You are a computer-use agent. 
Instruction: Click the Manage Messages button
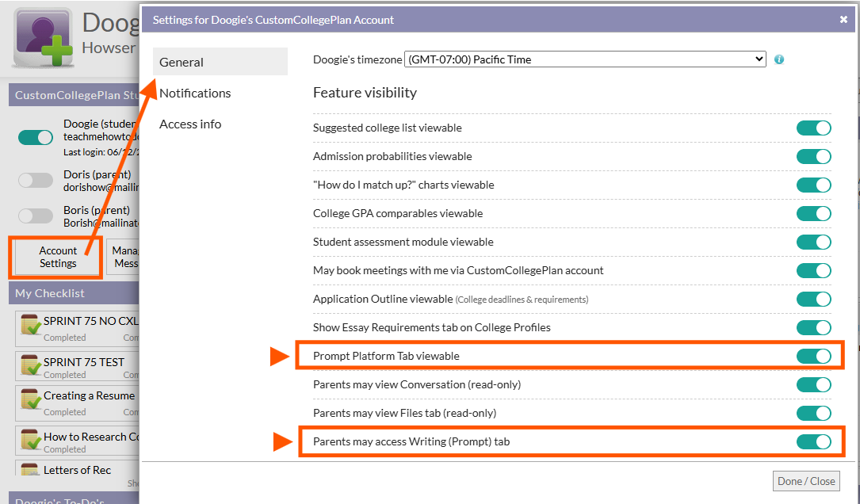[124, 258]
